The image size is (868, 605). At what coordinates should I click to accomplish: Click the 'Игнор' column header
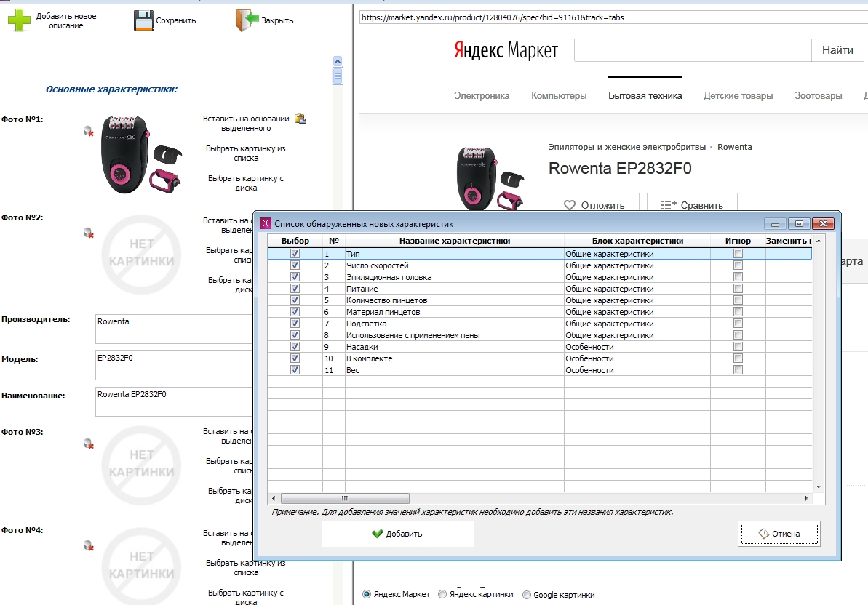pos(738,241)
